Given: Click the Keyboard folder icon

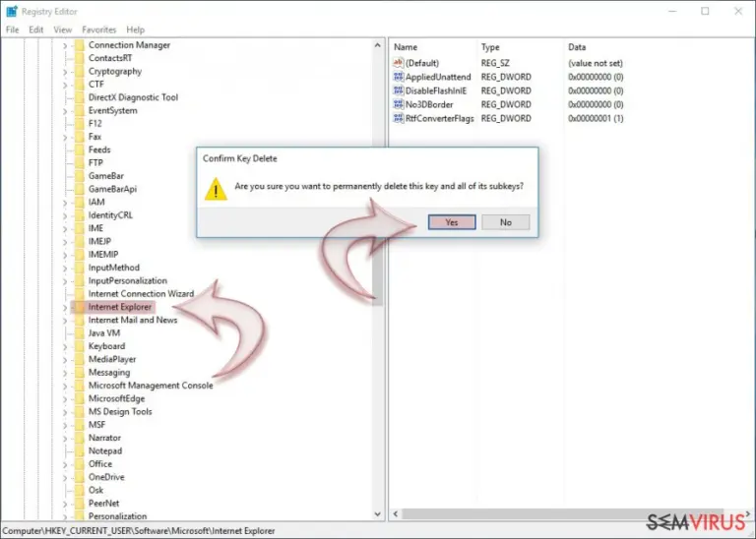Looking at the screenshot, I should 80,346.
